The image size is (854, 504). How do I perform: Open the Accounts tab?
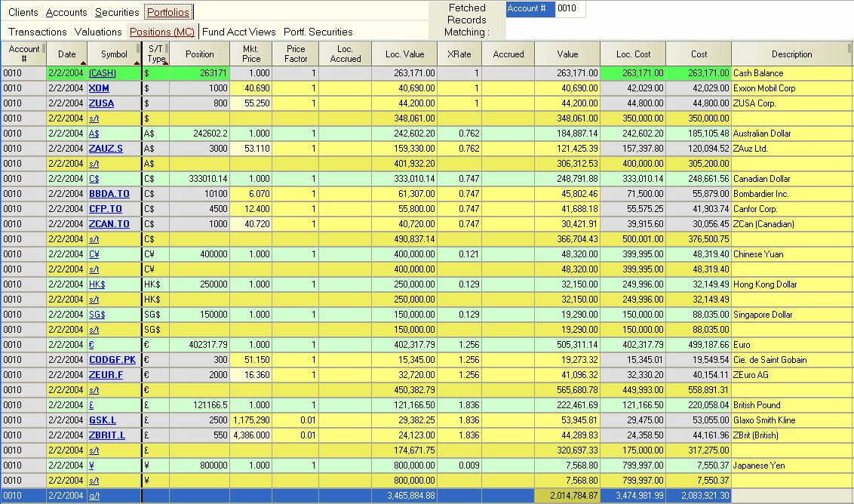66,12
